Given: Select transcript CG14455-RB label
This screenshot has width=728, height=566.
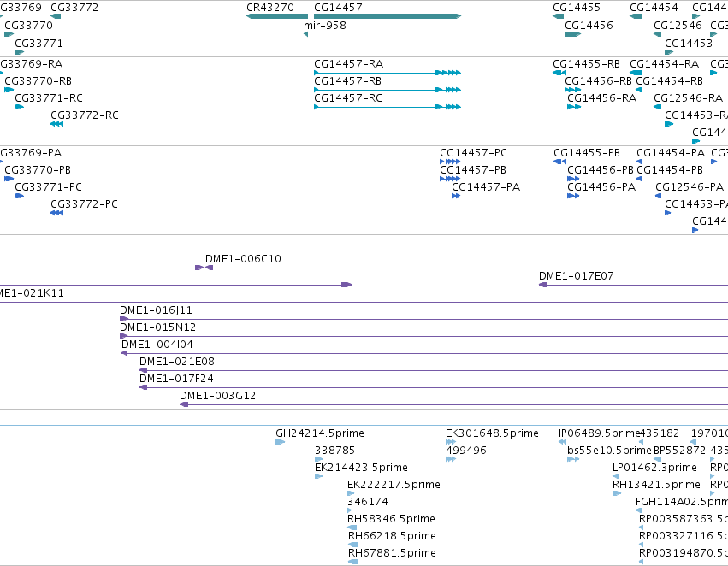Looking at the screenshot, I should click(586, 64).
